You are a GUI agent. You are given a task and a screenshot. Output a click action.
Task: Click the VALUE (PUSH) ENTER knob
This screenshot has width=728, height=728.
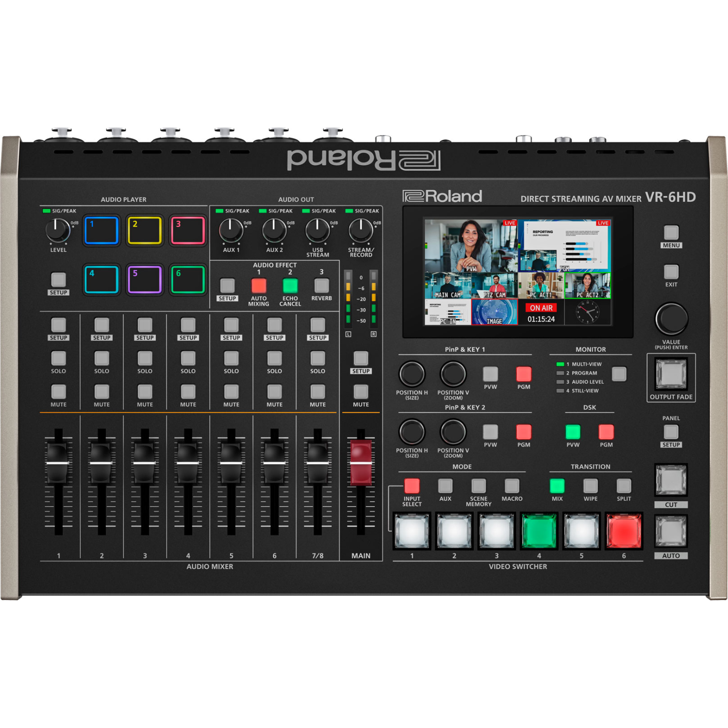pos(671,319)
